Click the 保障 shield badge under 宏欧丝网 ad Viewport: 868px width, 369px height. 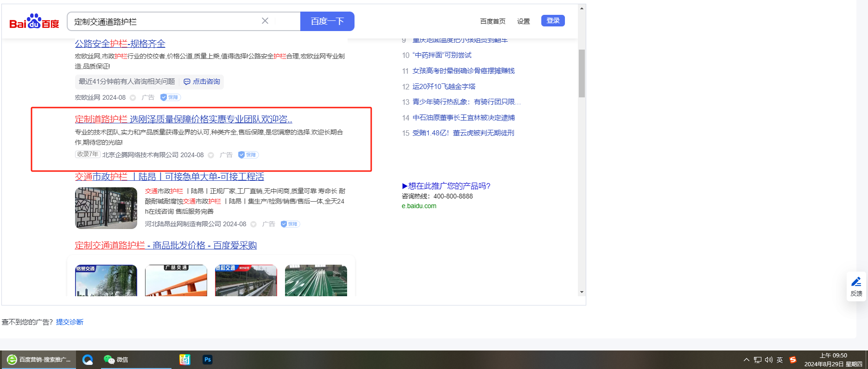click(170, 97)
